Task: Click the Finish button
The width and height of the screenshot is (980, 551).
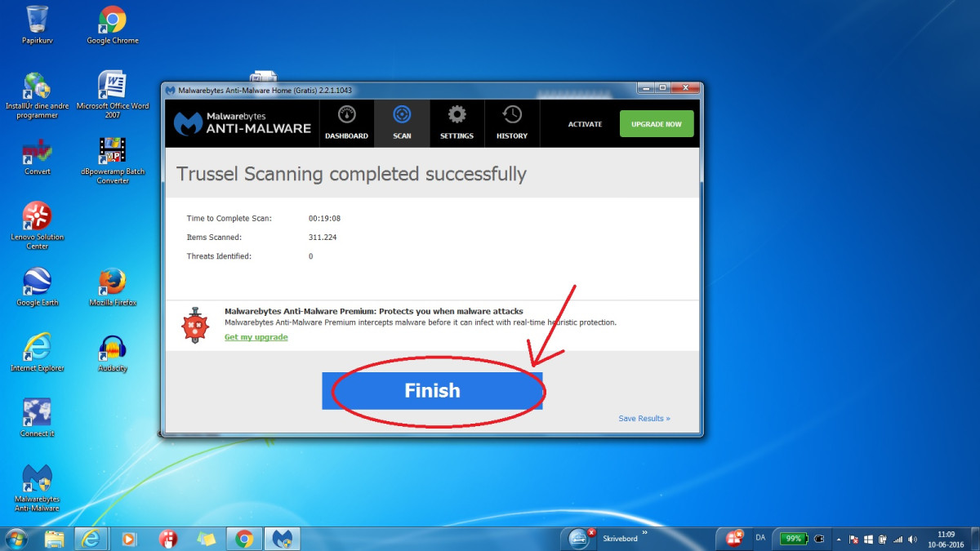Action: click(432, 390)
